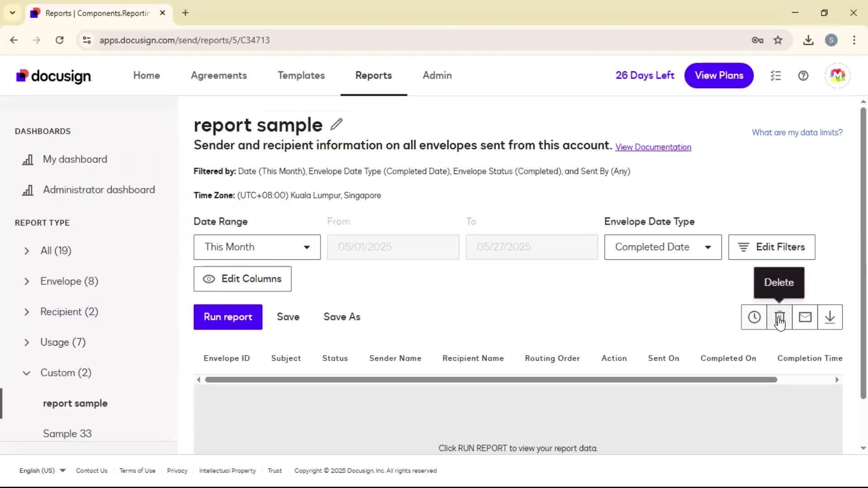Viewport: 868px width, 488px height.
Task: Open Contact Us footer link
Action: (92, 471)
